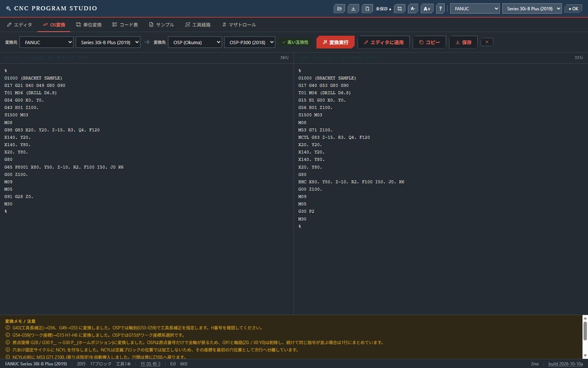Create new file with the page icon
The image size is (588, 368).
tap(367, 9)
